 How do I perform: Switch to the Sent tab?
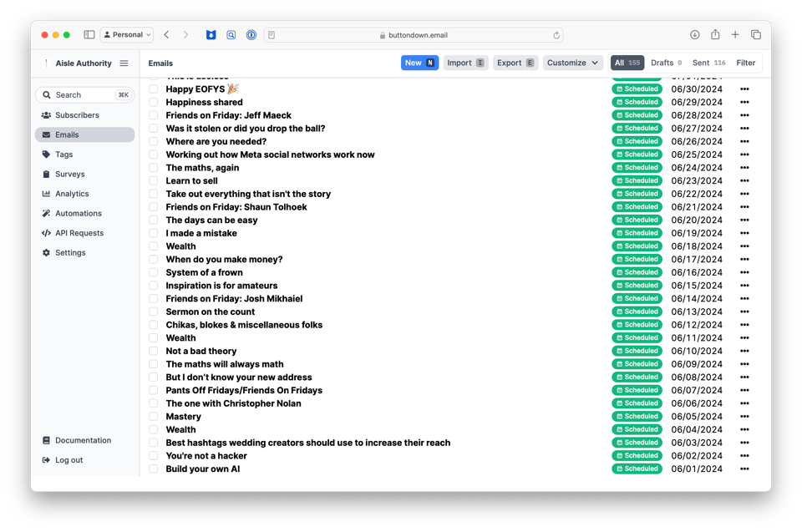point(702,62)
